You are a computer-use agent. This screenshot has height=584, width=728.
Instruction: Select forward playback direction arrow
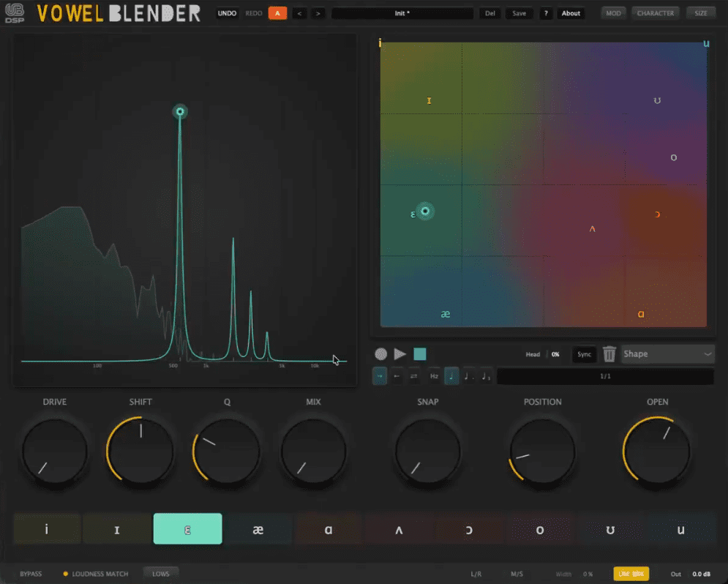(x=380, y=376)
